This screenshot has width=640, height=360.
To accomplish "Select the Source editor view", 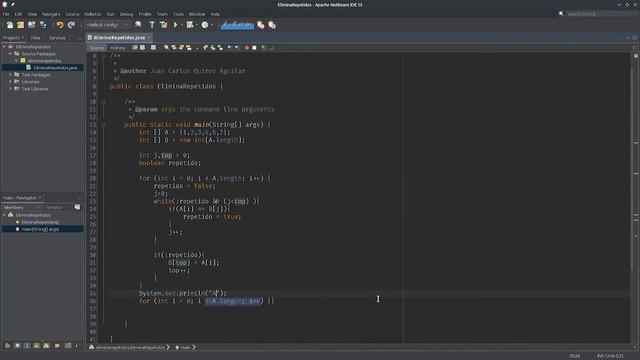I will click(x=97, y=48).
